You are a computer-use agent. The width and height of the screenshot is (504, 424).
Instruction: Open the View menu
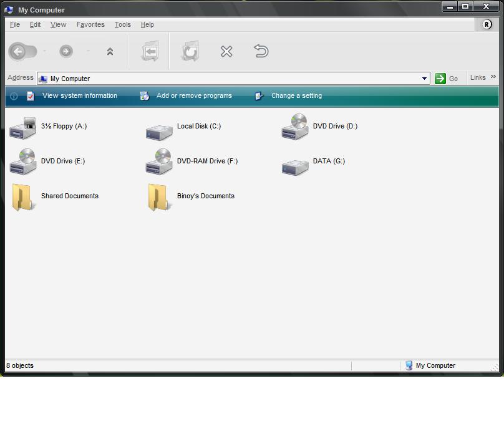[58, 25]
